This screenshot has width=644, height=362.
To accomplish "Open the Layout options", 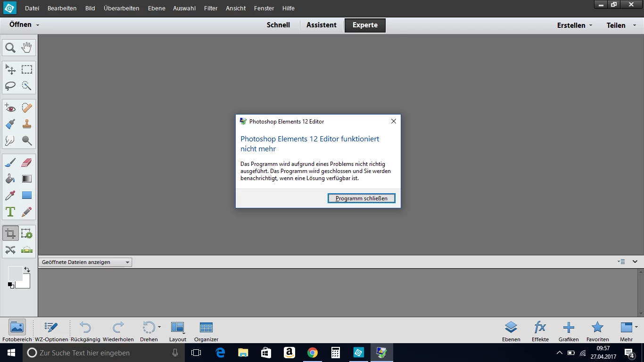I will pyautogui.click(x=178, y=331).
